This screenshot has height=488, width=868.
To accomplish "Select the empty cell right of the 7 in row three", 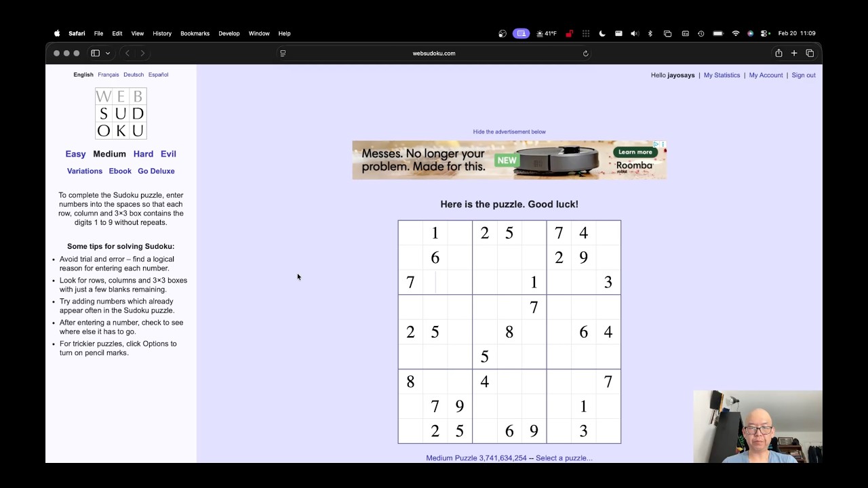I will 435,282.
